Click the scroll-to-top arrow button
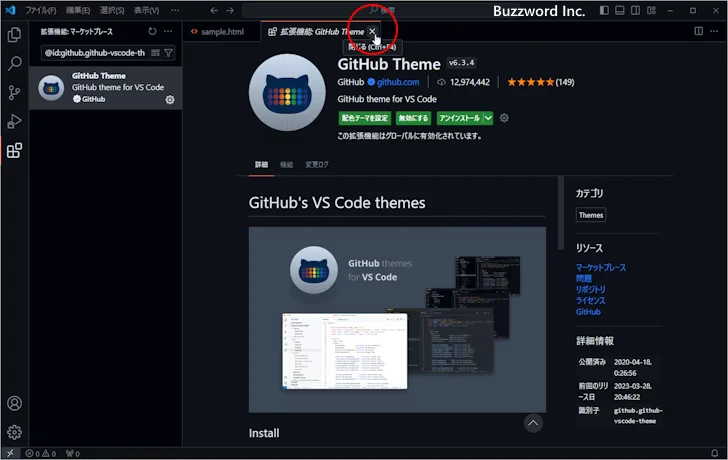Viewport: 728px width, 460px height. (533, 423)
